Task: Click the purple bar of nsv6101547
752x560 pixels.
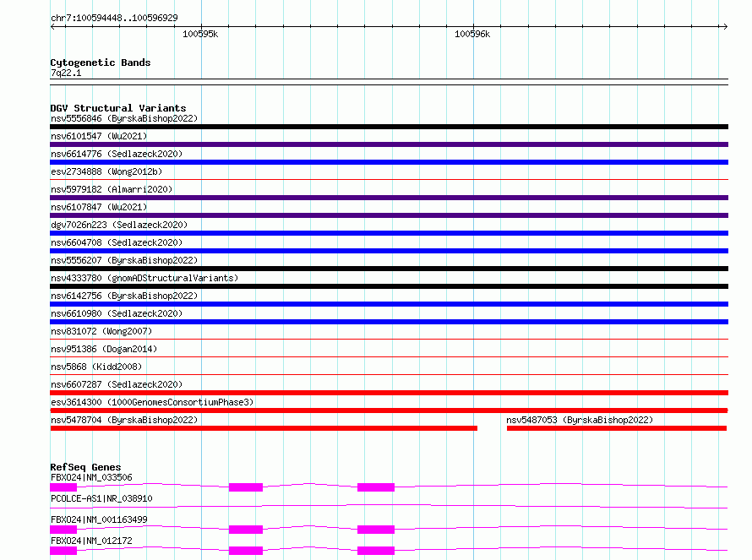Action: pos(389,144)
